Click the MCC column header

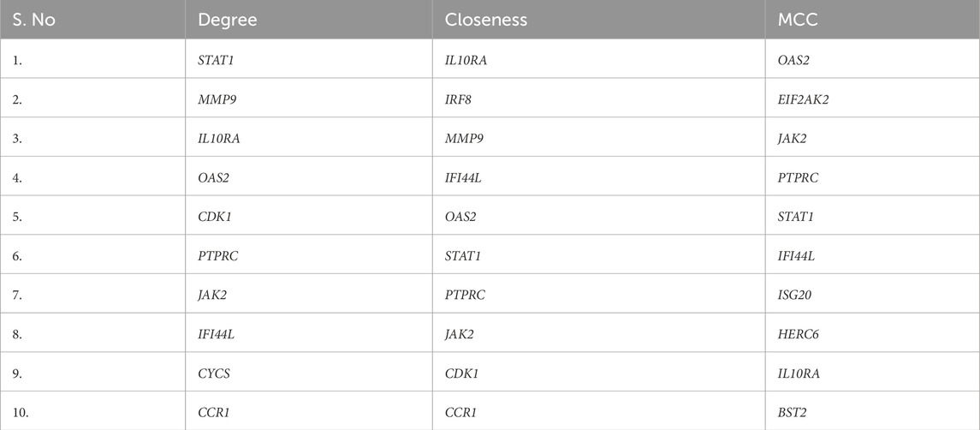coord(799,20)
